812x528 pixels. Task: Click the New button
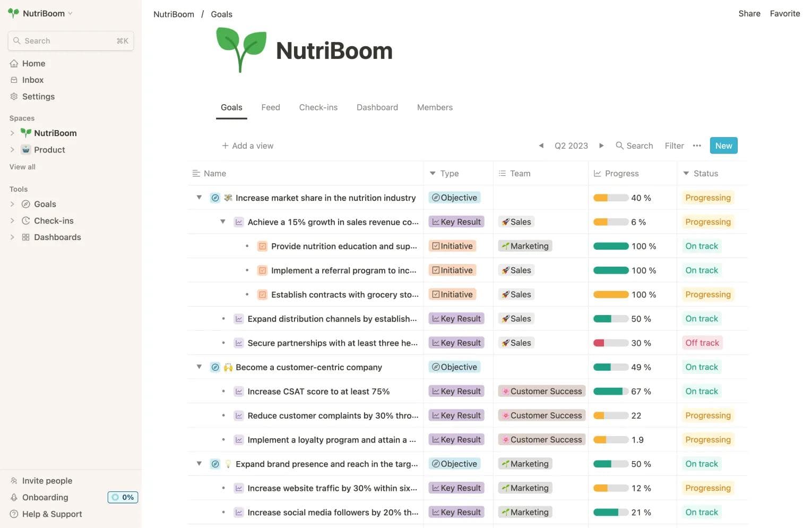coord(723,145)
